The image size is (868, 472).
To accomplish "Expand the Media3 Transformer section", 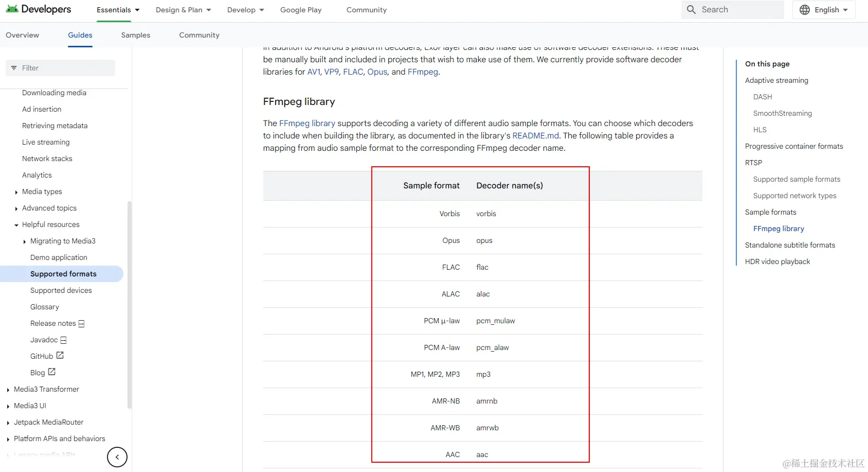I will tap(8, 390).
